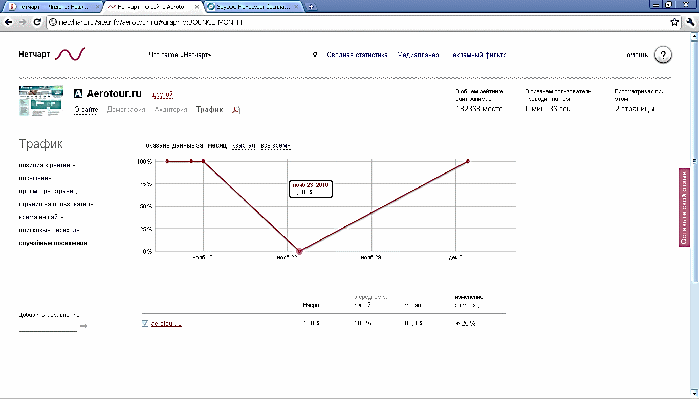Reload the page with the refresh icon
Viewport: 700px width, 400px height.
[x=52, y=21]
